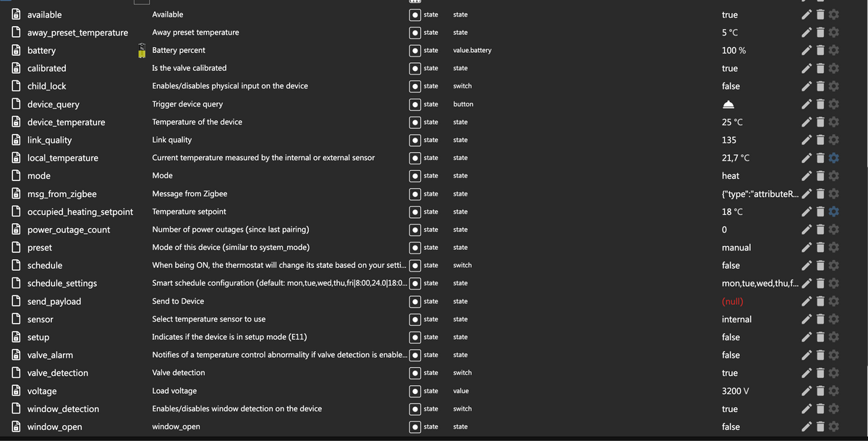The image size is (868, 441).
Task: Open gear settings for the mode row
Action: [834, 176]
